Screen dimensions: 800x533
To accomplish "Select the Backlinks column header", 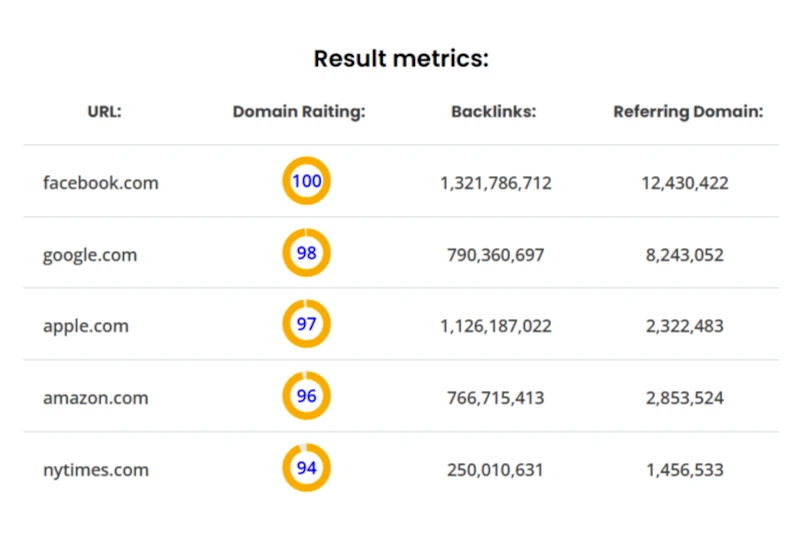I will coord(494,111).
